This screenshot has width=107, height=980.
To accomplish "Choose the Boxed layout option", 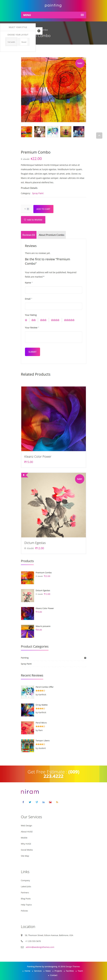I will [24, 42].
